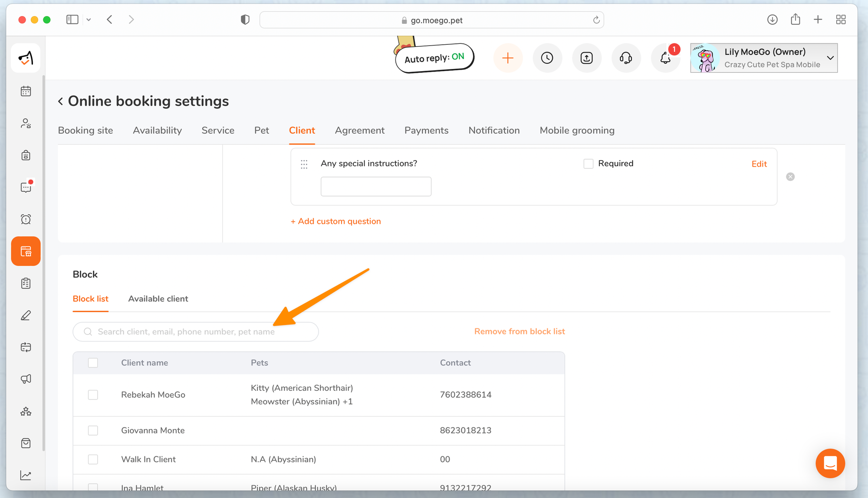The height and width of the screenshot is (498, 868).
Task: Open Safari sidebar options chevron
Action: point(89,20)
